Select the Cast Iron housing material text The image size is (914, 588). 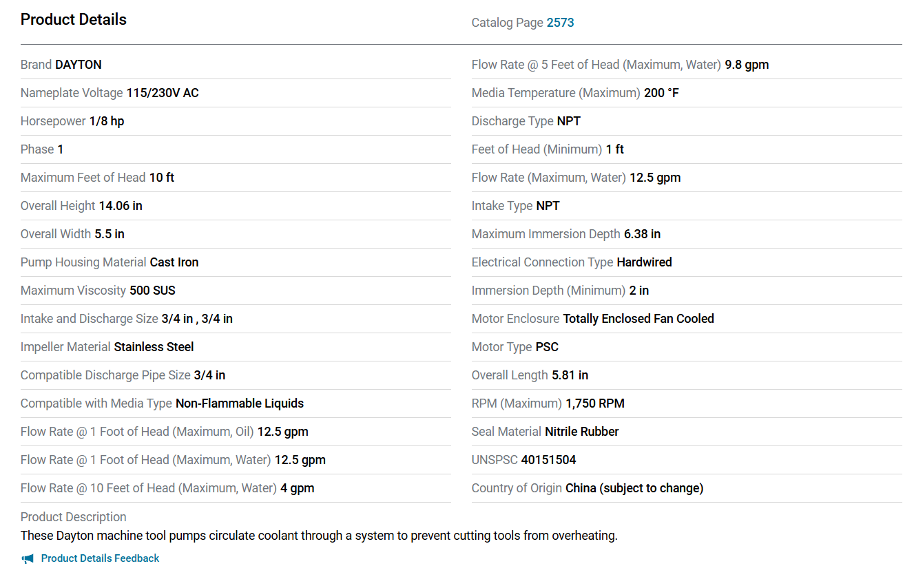pyautogui.click(x=174, y=262)
